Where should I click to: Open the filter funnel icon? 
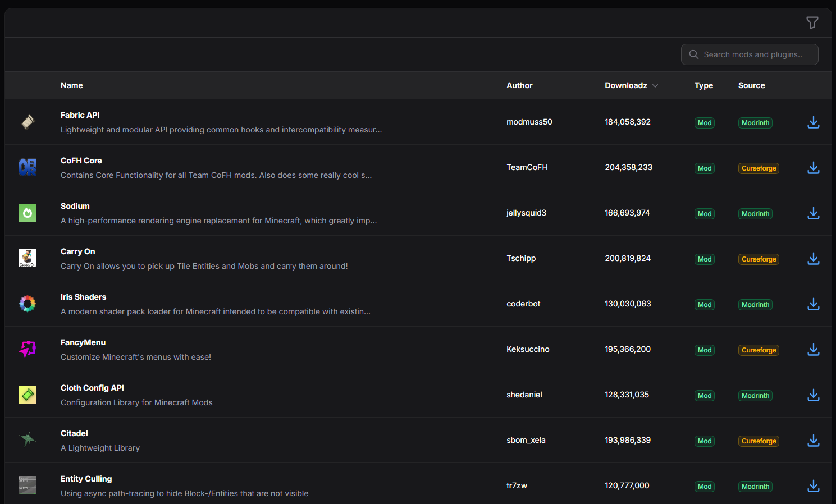pyautogui.click(x=812, y=22)
